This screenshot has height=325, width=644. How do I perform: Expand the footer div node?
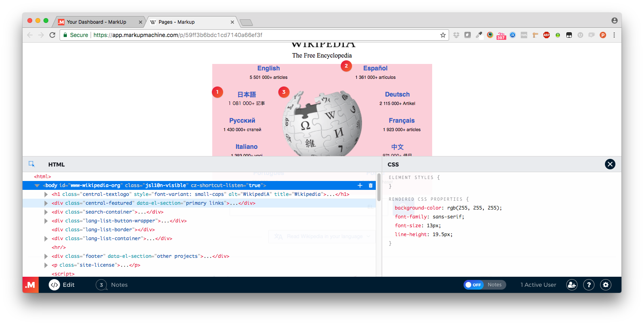(46, 256)
